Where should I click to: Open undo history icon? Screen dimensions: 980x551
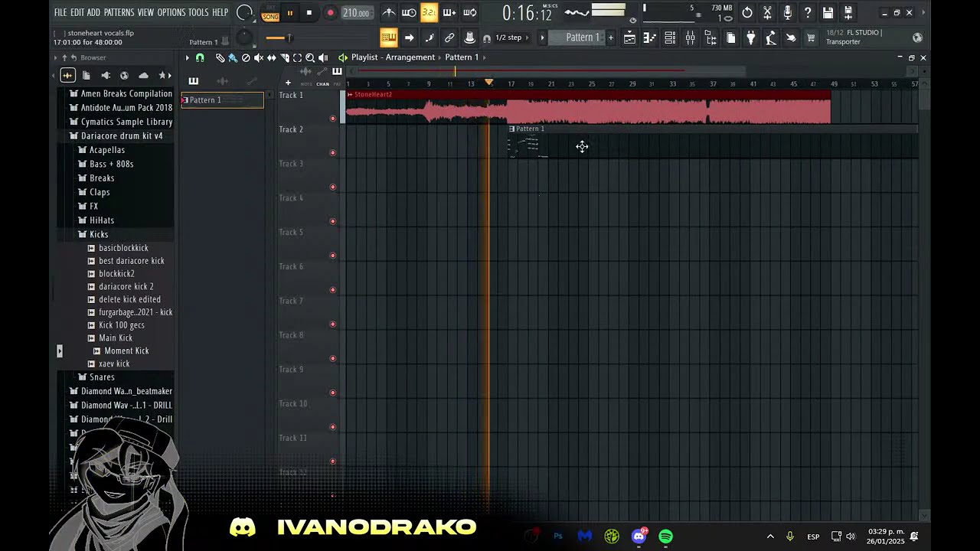tap(747, 12)
